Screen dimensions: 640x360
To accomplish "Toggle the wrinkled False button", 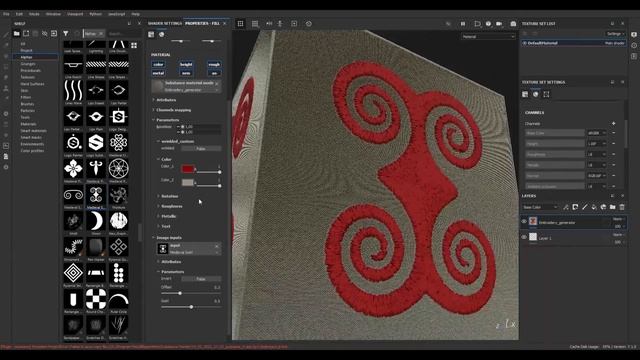I will 201,149.
